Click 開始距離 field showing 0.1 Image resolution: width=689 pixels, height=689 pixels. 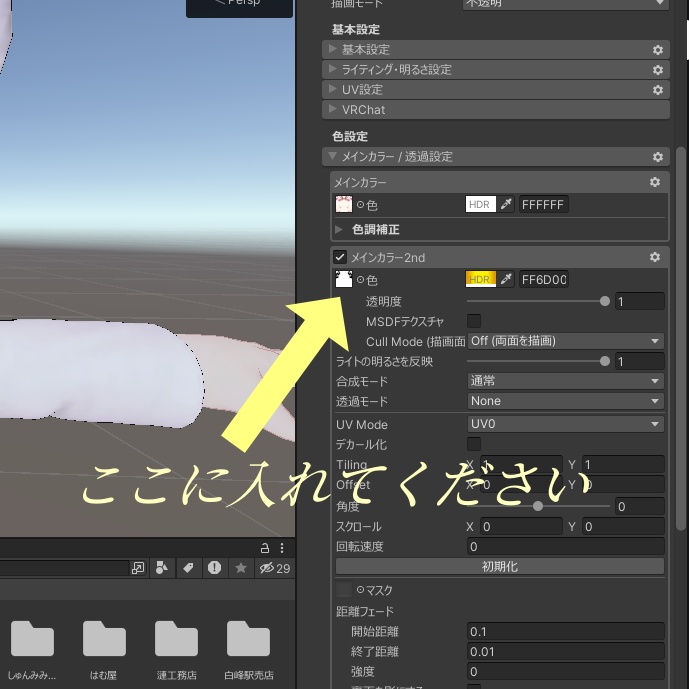(x=566, y=631)
